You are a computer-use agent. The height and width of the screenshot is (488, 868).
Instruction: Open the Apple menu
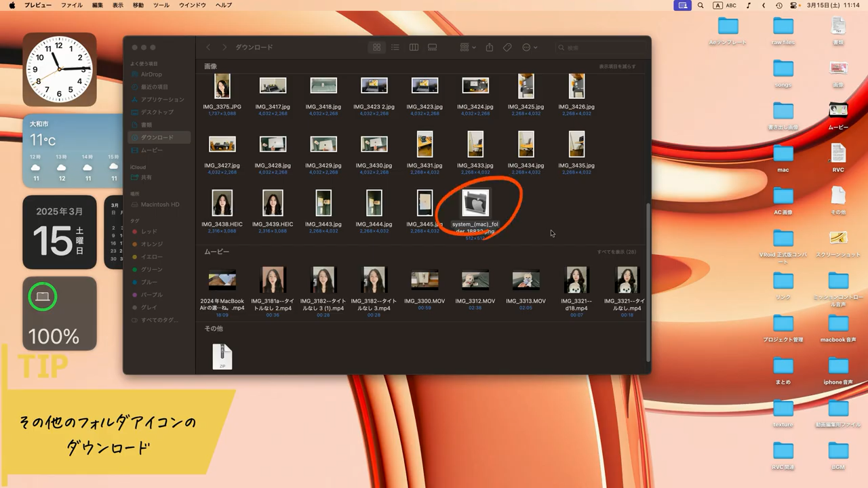tap(12, 5)
